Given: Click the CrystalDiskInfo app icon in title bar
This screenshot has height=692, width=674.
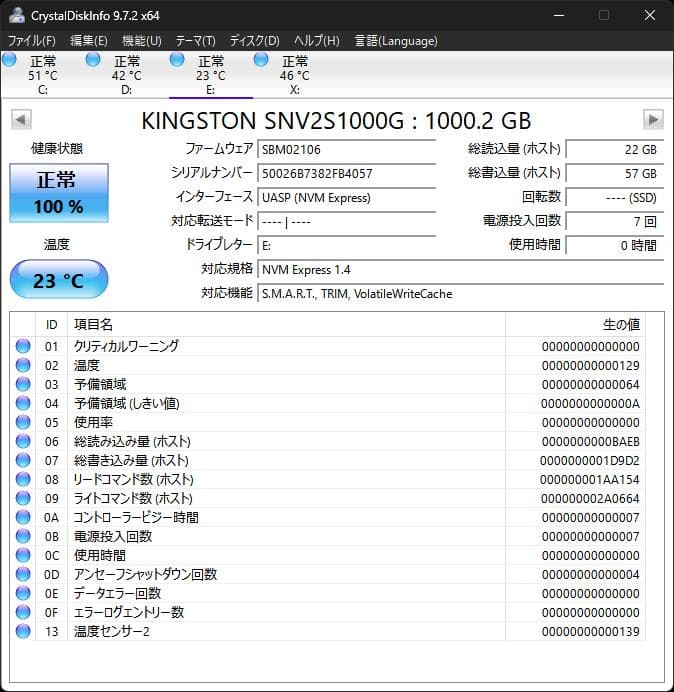Looking at the screenshot, I should click(17, 15).
